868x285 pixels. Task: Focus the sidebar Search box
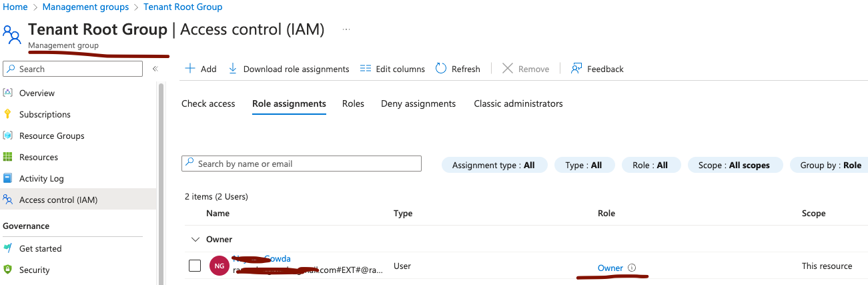[73, 69]
